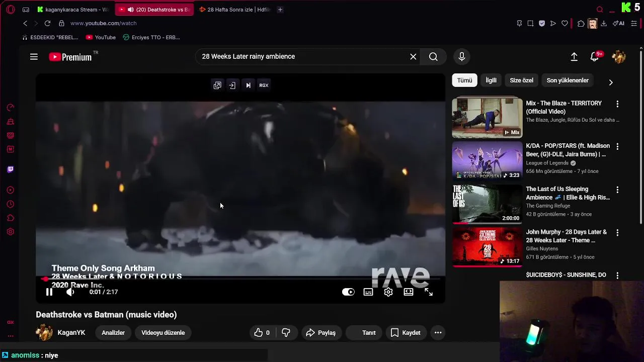Open YouTube notifications bell
The height and width of the screenshot is (362, 644).
[x=595, y=57]
